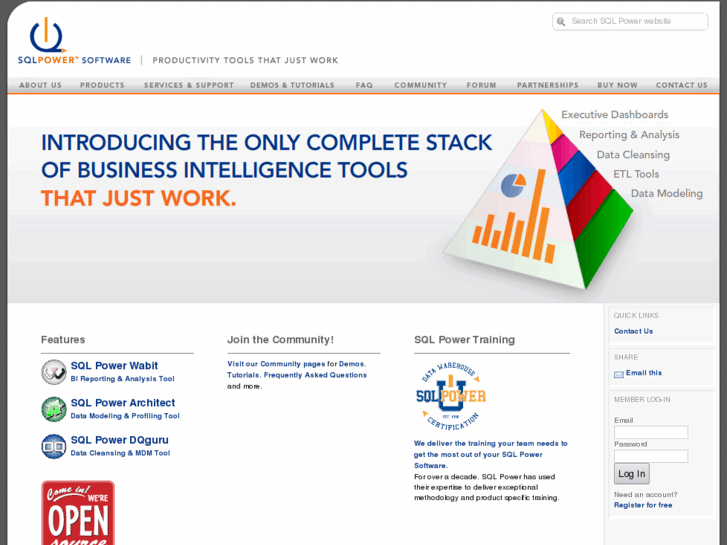Click the That Just Work orange headline
Screen dimensions: 727x545
[x=139, y=198]
